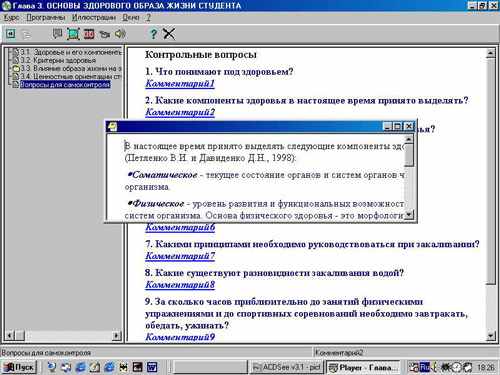Launch Word from the quick launch W icon

tap(152, 367)
